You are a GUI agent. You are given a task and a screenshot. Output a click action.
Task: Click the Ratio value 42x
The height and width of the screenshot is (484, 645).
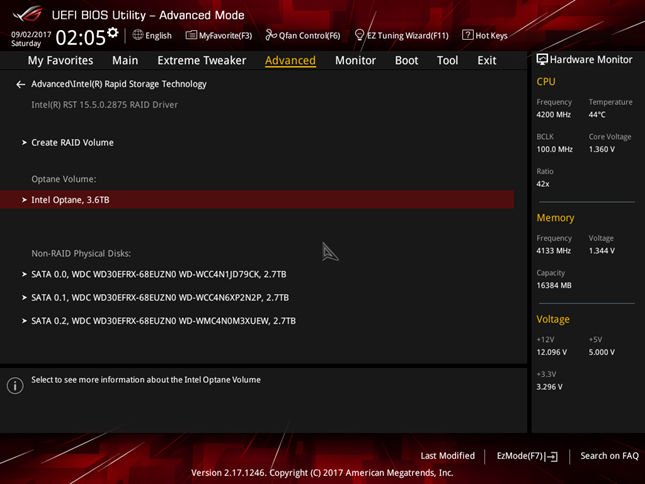(543, 184)
